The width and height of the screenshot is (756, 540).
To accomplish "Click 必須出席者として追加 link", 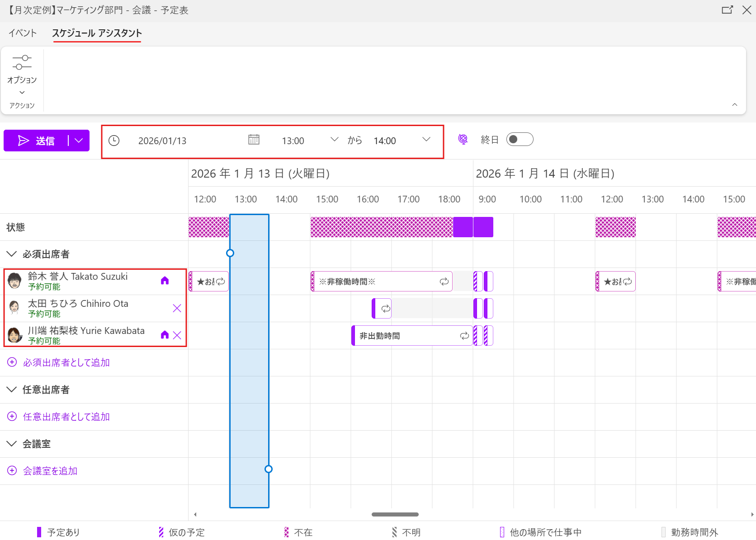I will click(66, 362).
